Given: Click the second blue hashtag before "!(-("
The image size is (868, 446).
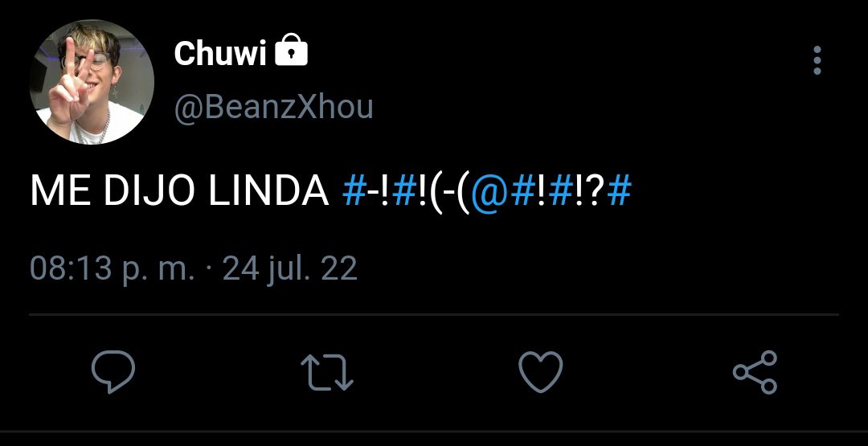Looking at the screenshot, I should [x=403, y=191].
